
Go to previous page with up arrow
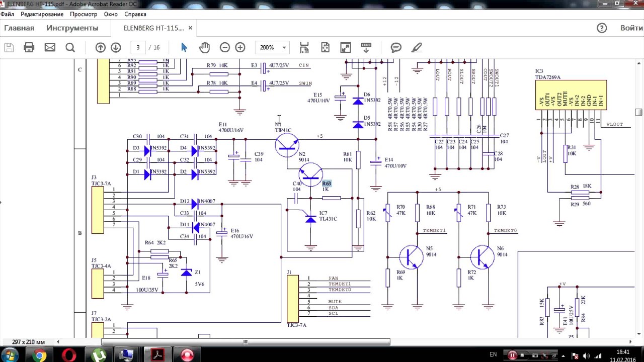point(101,48)
